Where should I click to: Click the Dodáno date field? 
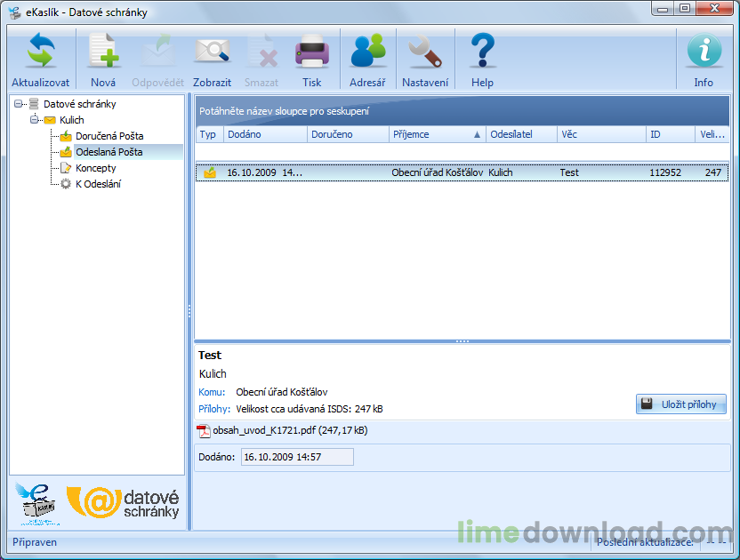(x=297, y=457)
